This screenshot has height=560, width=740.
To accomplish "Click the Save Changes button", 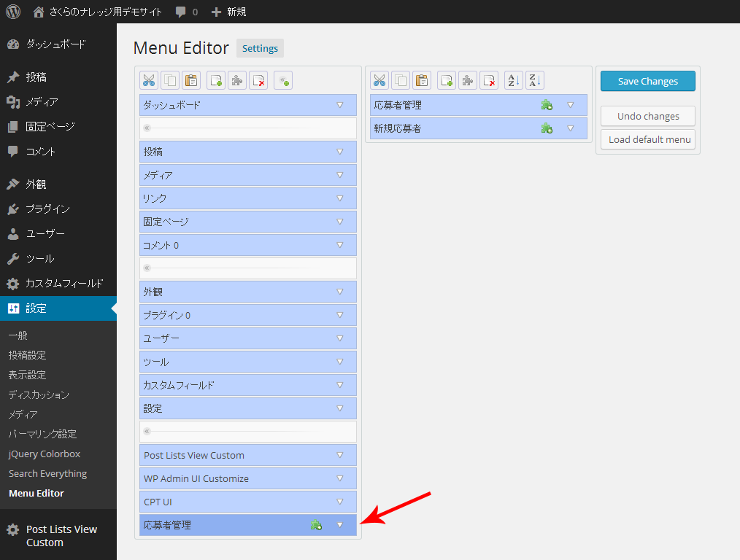I will click(647, 81).
